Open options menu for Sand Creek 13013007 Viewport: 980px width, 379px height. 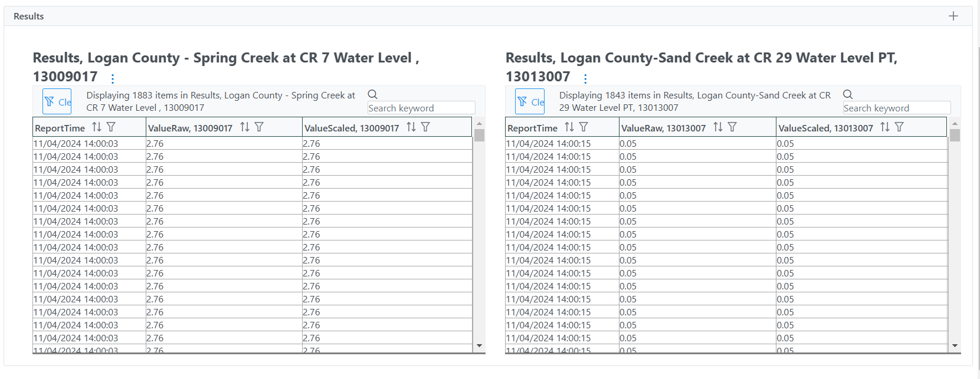pyautogui.click(x=585, y=78)
